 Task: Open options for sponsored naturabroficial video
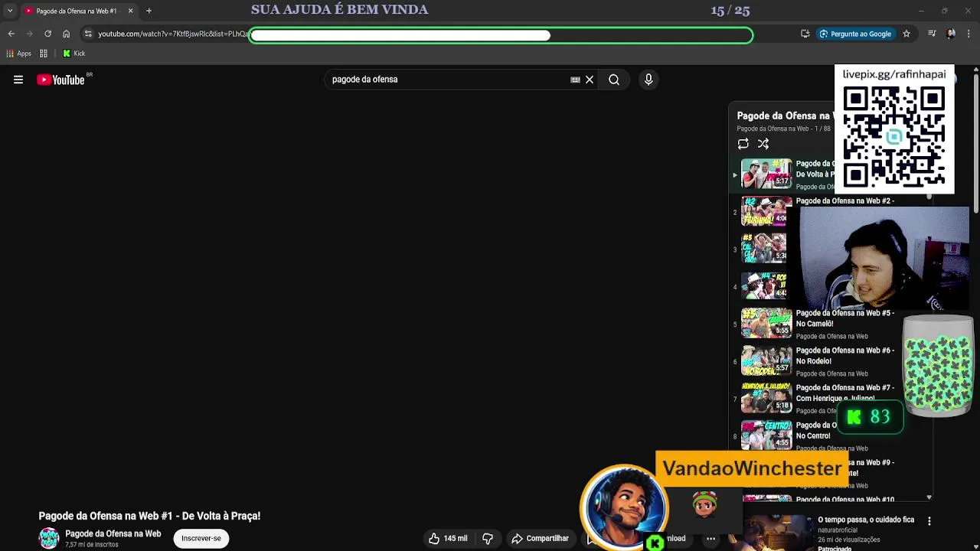pyautogui.click(x=929, y=521)
